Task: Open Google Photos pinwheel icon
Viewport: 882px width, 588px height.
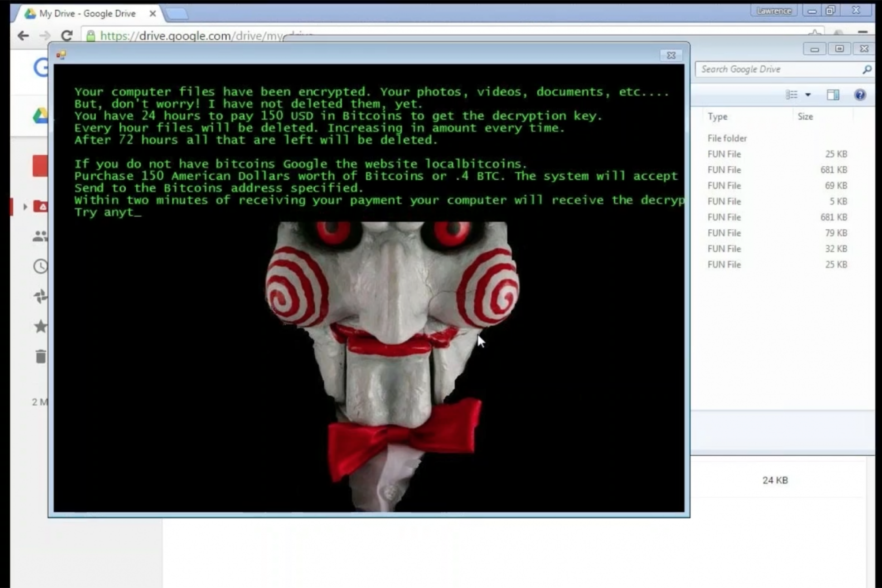Action: click(x=41, y=296)
